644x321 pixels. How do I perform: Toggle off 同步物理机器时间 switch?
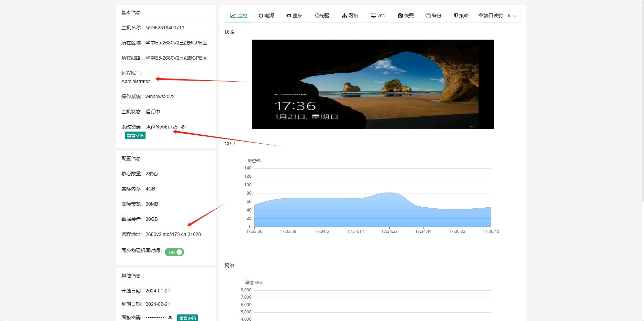pyautogui.click(x=174, y=252)
